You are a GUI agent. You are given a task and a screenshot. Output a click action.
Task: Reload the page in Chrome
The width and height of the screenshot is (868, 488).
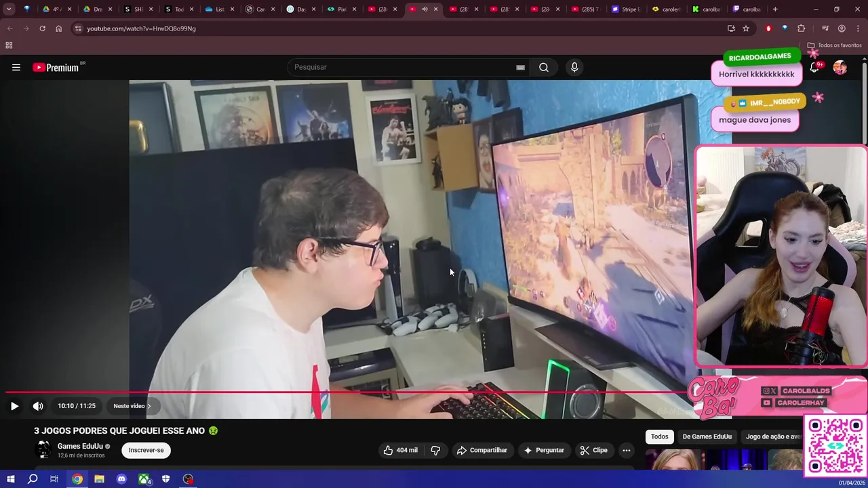click(42, 28)
